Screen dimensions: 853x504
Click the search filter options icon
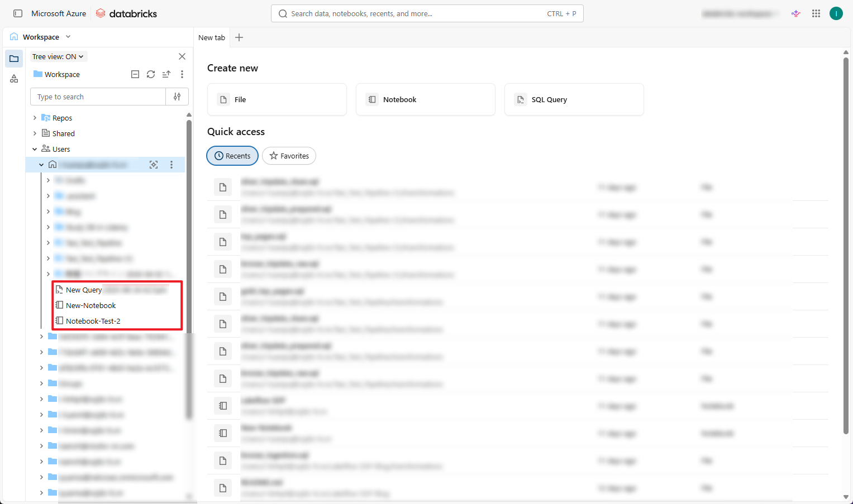177,97
